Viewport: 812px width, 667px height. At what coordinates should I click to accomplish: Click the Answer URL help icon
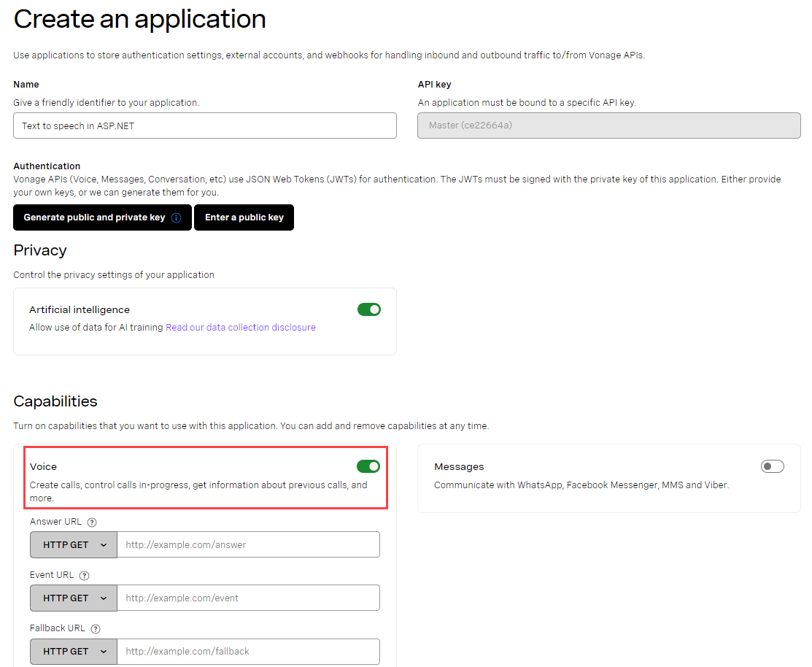point(92,523)
